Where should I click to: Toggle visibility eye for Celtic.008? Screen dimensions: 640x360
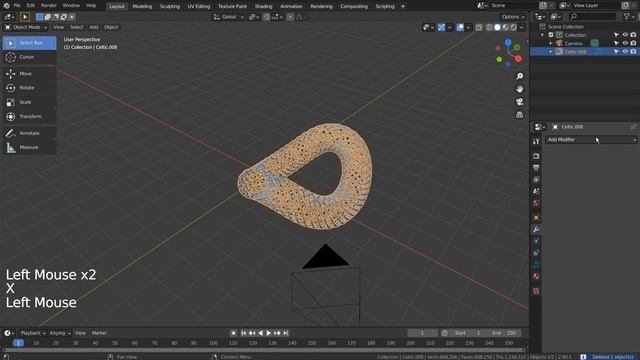(x=625, y=51)
